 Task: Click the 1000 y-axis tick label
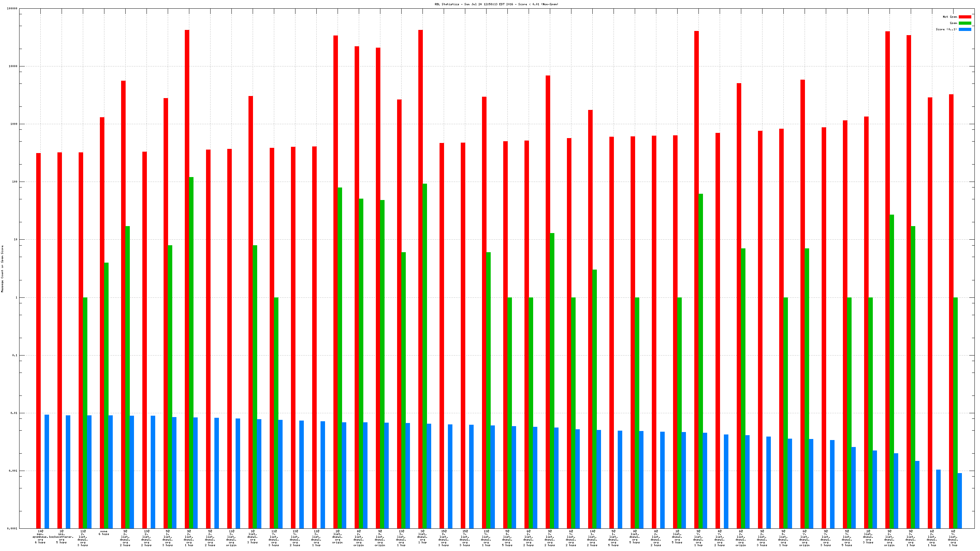point(13,124)
